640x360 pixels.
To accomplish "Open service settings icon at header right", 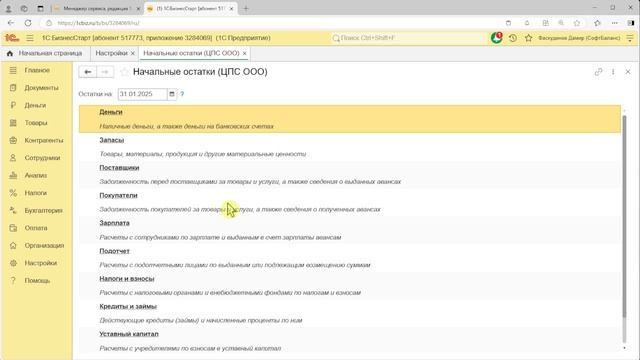I will [630, 38].
